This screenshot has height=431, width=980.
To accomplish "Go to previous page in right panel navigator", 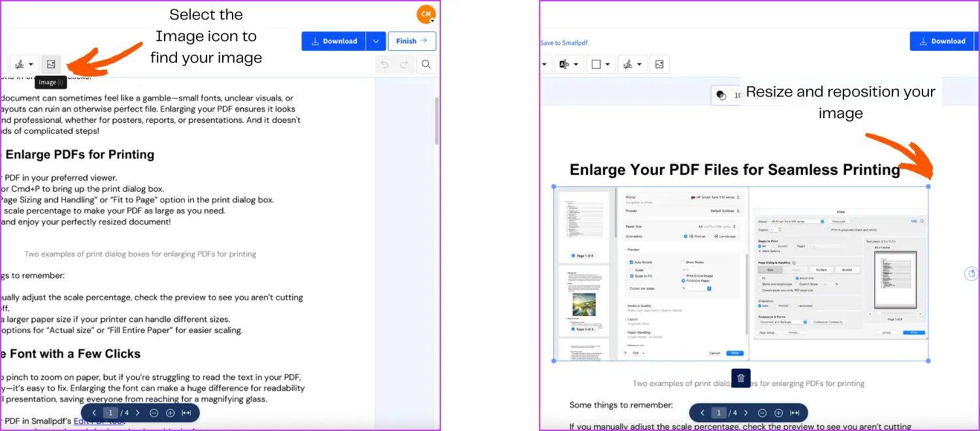I will coord(702,413).
